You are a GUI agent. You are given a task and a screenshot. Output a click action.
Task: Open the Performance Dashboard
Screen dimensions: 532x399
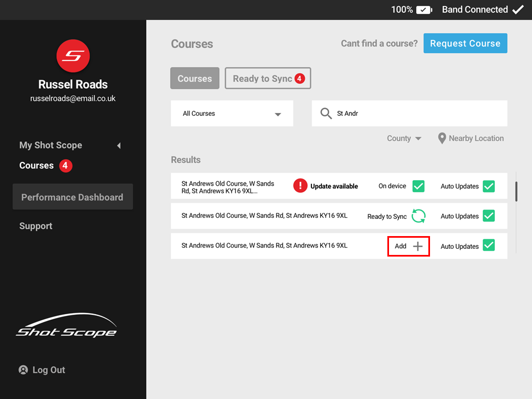[x=73, y=197]
